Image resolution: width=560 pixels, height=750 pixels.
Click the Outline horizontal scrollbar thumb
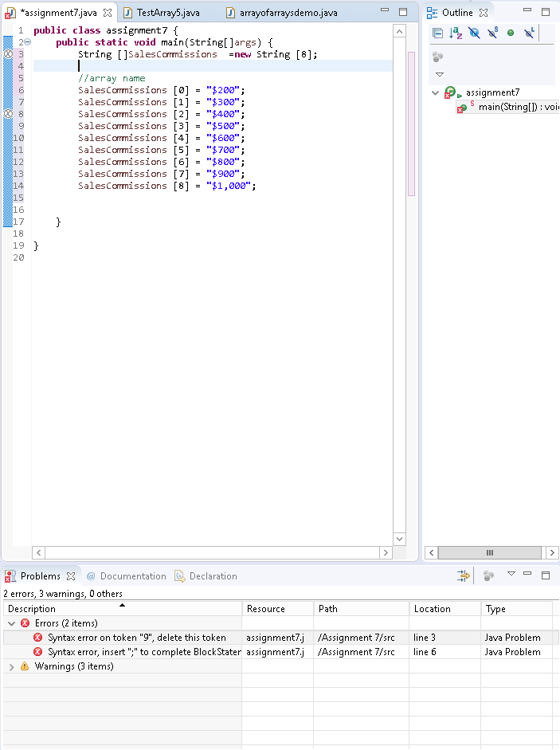(x=490, y=552)
